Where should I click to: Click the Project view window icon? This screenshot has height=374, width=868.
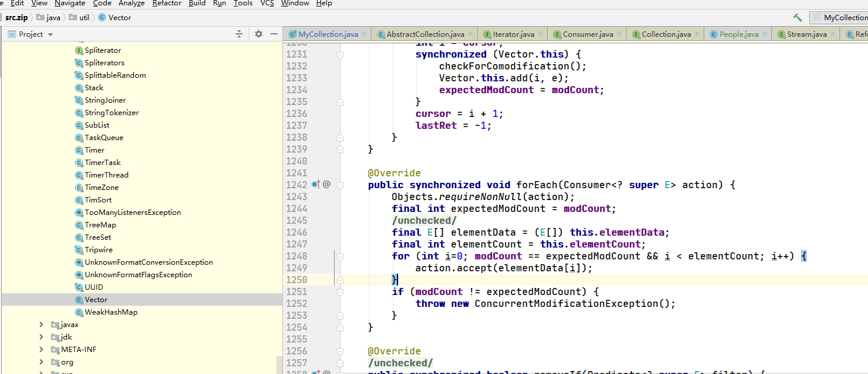tap(11, 34)
